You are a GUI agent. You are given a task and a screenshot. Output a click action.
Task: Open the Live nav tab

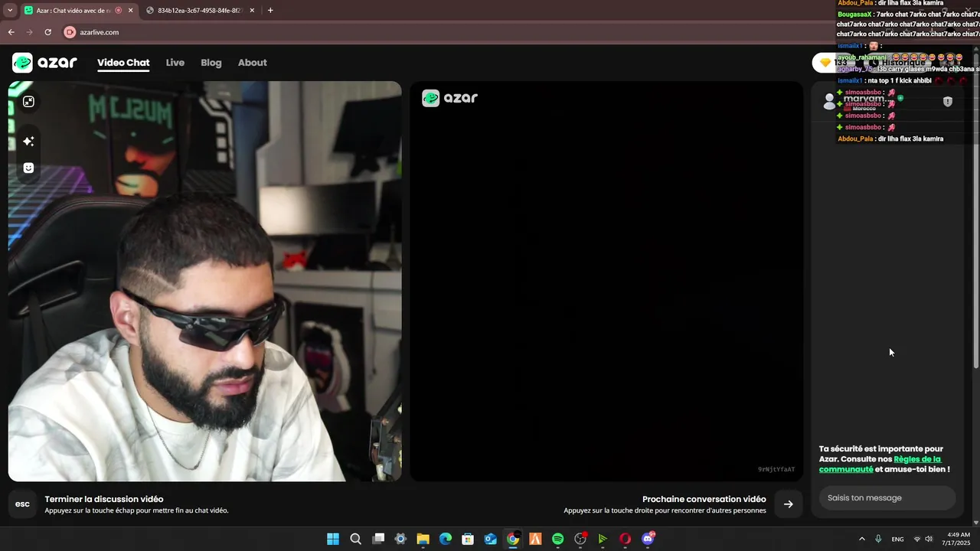click(175, 63)
